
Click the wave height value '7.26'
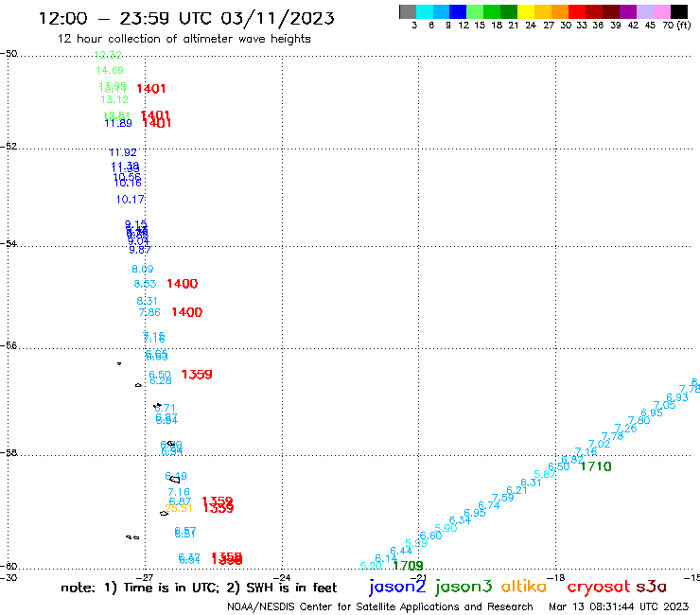(625, 429)
